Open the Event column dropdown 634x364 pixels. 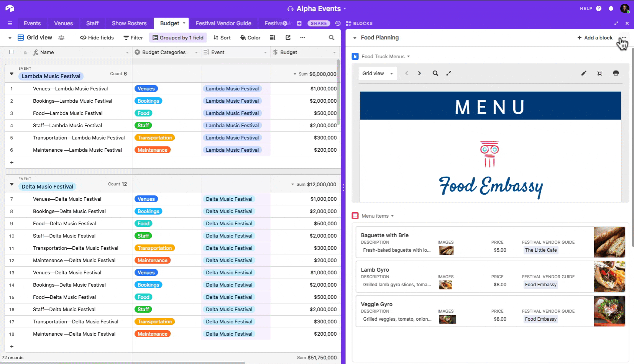pos(265,52)
